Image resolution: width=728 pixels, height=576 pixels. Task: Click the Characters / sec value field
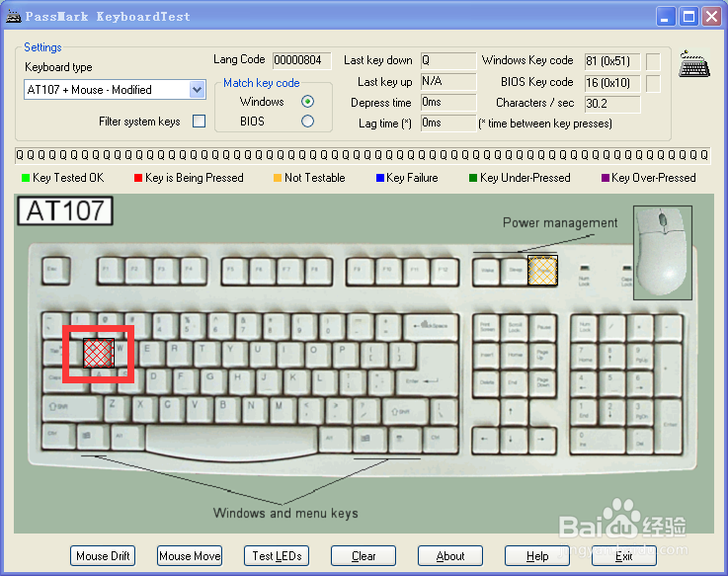click(x=612, y=104)
